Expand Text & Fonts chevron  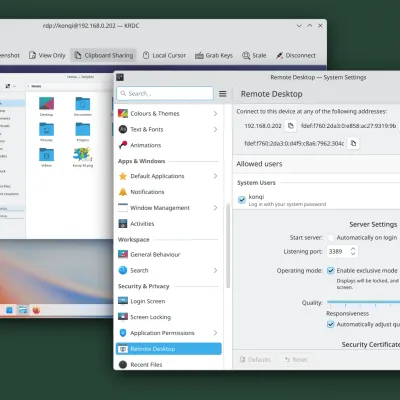(x=215, y=129)
